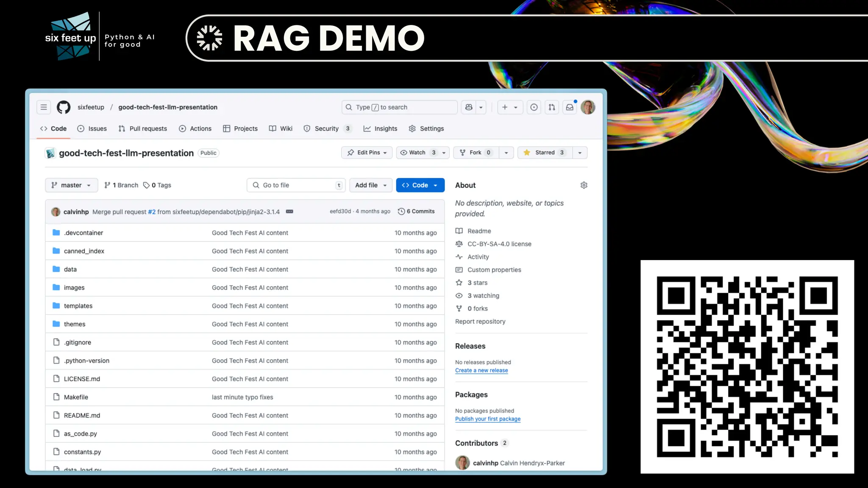This screenshot has height=488, width=868.
Task: Open the Add file dropdown
Action: (371, 185)
